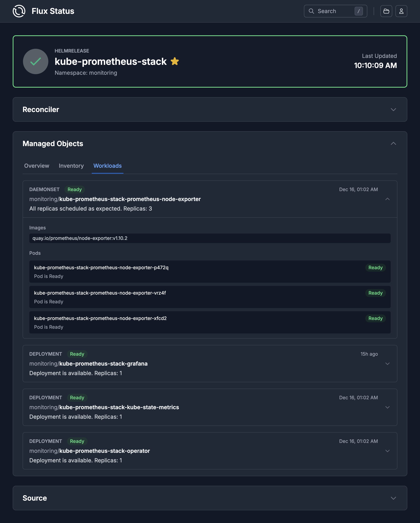Click the Ready badge on kube-state-metrics deployment
The height and width of the screenshot is (523, 420).
77,398
